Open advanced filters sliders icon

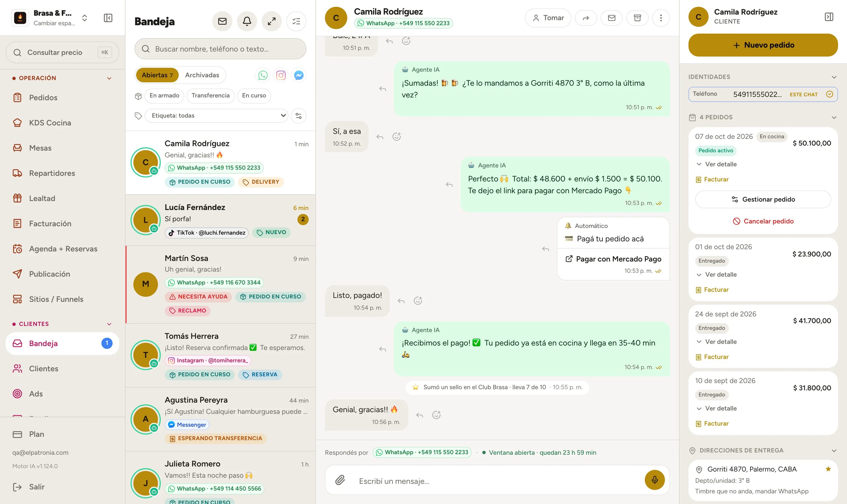point(299,116)
